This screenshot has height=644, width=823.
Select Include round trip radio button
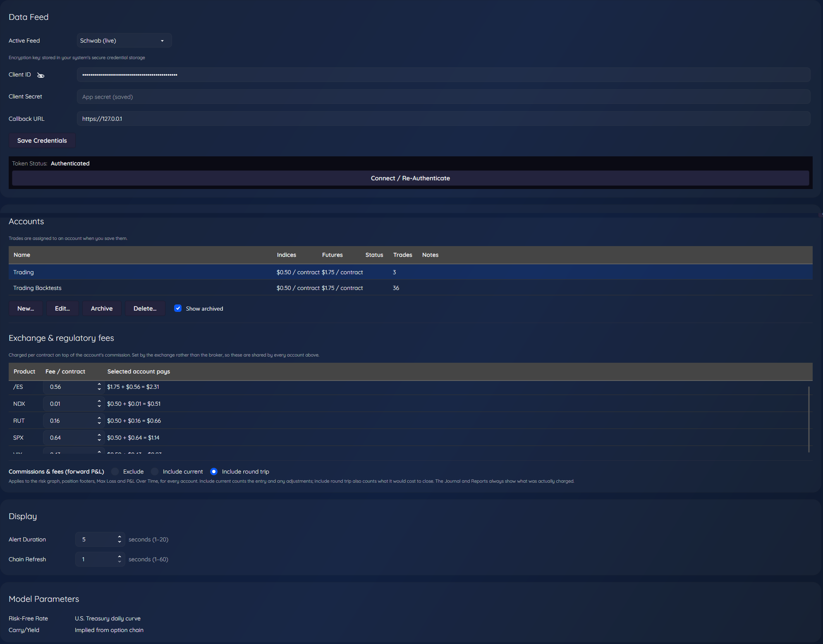point(214,472)
